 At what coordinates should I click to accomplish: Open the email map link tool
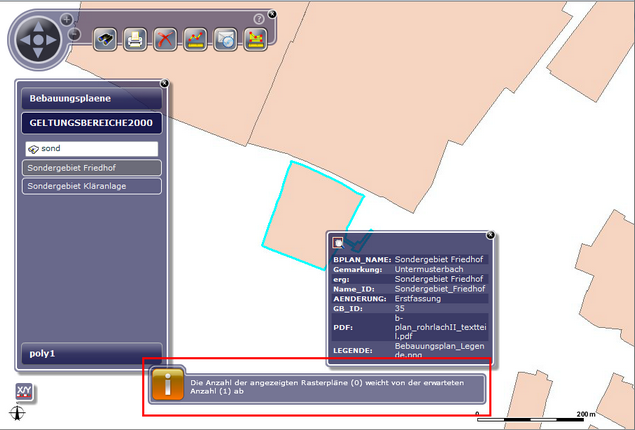pos(225,39)
